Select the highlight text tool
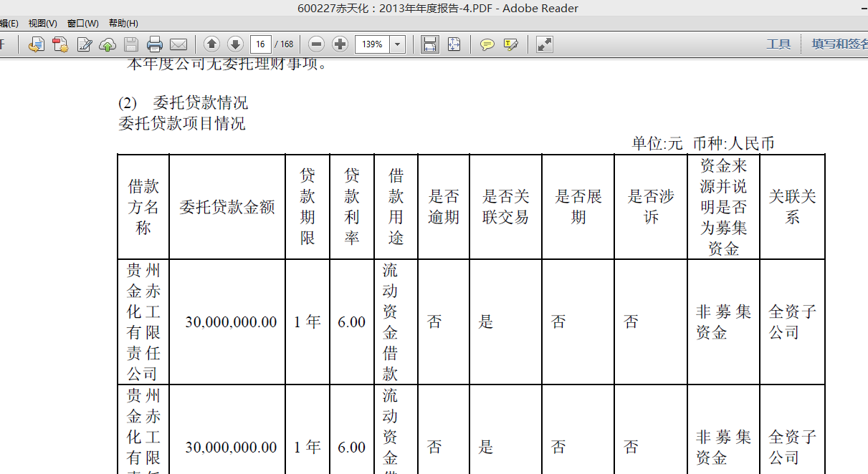Image resolution: width=868 pixels, height=474 pixels. click(511, 44)
